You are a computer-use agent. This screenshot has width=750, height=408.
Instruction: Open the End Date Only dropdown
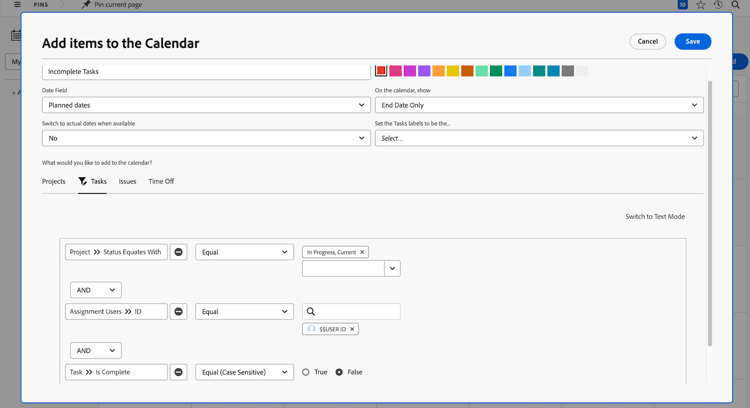tap(539, 105)
